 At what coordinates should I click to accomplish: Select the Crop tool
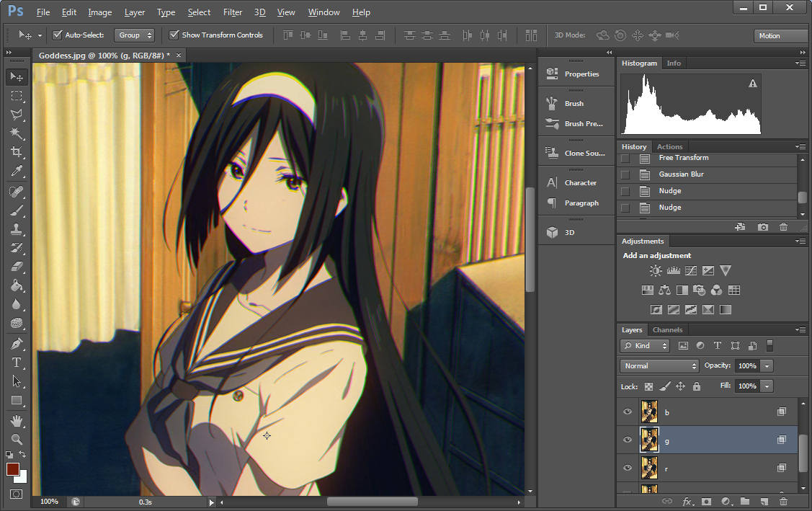tap(16, 152)
